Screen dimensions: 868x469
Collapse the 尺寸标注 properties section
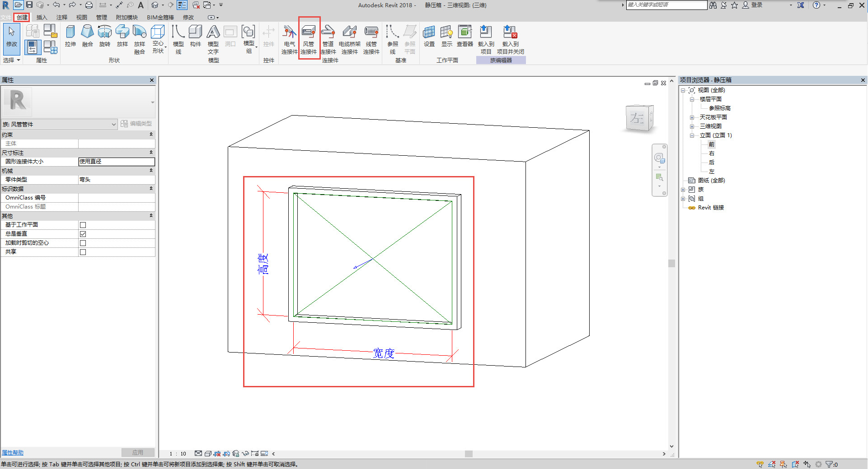[x=151, y=153]
